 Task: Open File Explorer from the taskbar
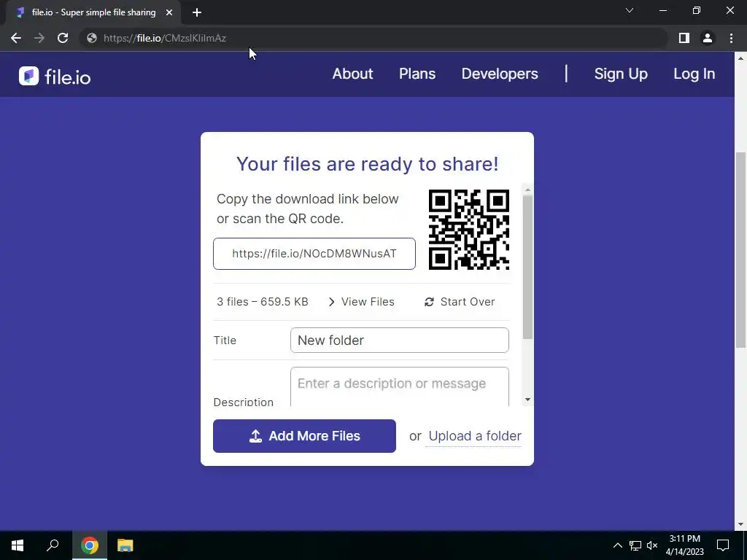[125, 545]
